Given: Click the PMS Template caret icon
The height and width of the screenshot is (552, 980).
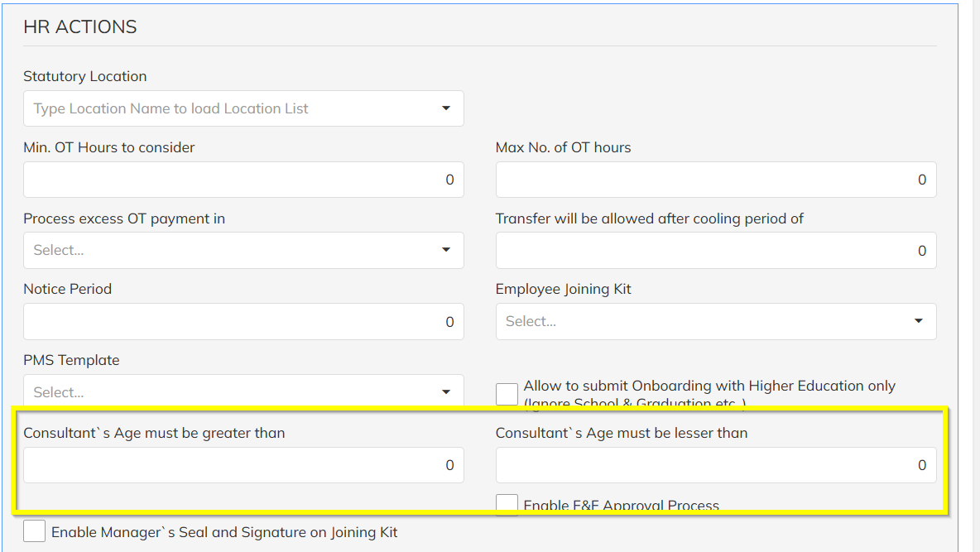Looking at the screenshot, I should click(446, 392).
